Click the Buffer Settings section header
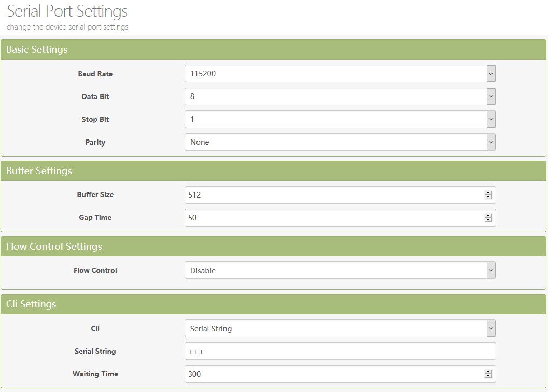 click(x=39, y=171)
